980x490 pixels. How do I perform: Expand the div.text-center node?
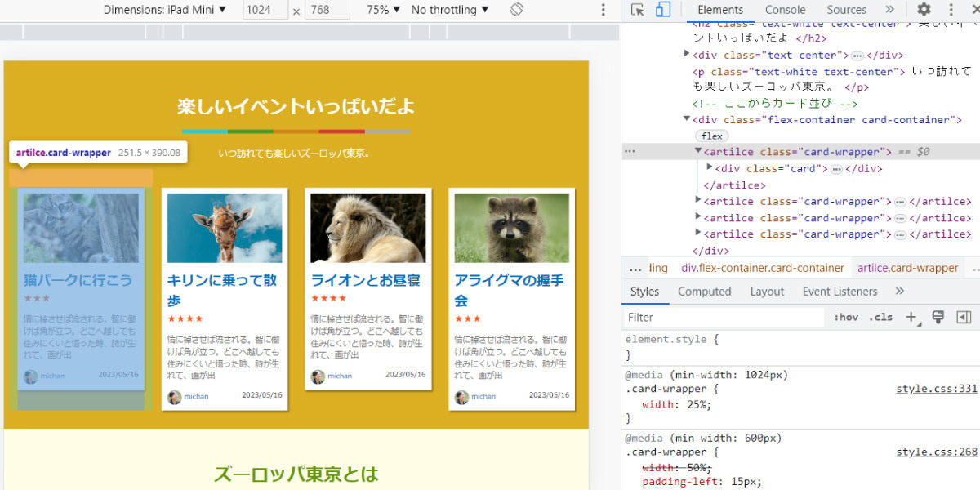point(687,55)
